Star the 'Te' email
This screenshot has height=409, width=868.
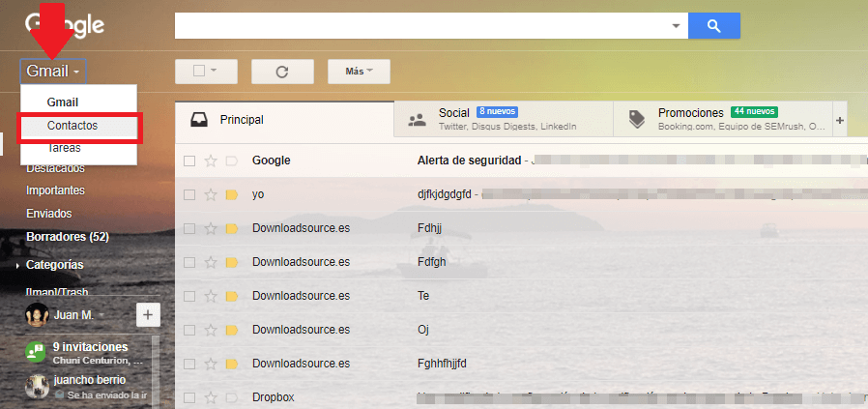point(211,296)
